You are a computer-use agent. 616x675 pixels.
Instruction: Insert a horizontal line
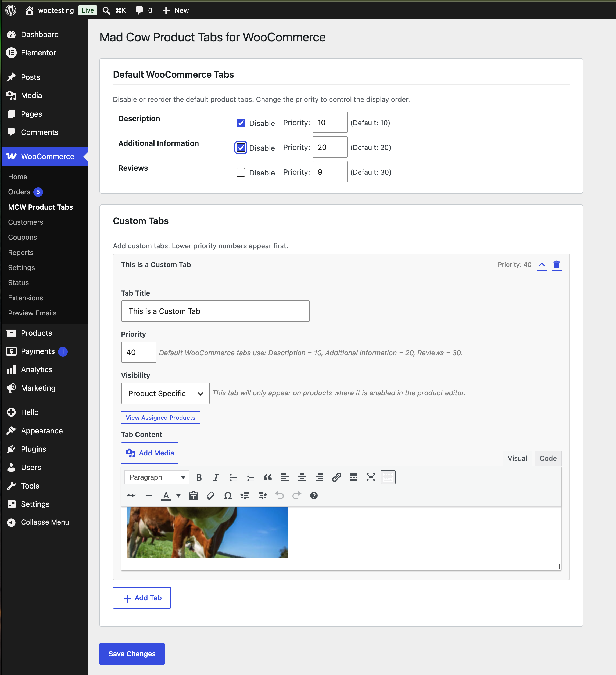click(149, 496)
